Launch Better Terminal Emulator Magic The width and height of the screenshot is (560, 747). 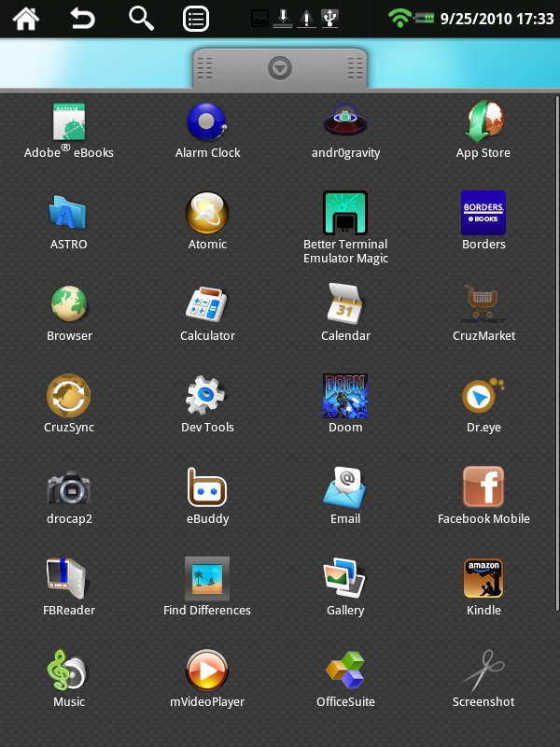click(x=345, y=213)
